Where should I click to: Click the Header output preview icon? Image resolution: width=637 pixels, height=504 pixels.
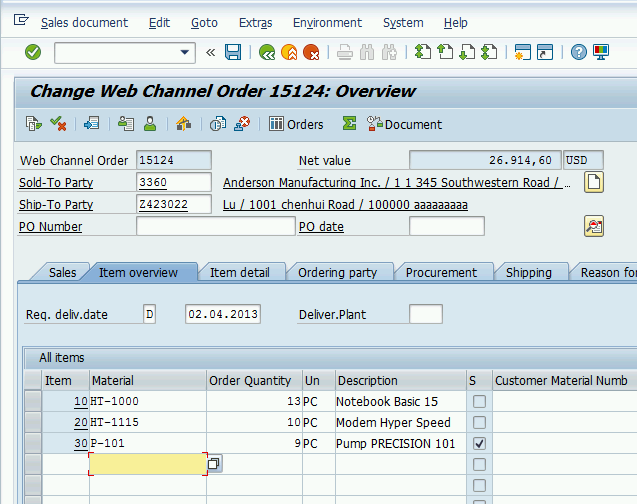pyautogui.click(x=126, y=123)
